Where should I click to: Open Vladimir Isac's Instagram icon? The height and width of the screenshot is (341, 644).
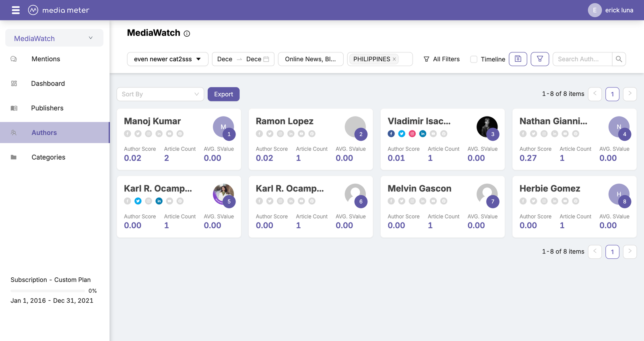point(412,133)
